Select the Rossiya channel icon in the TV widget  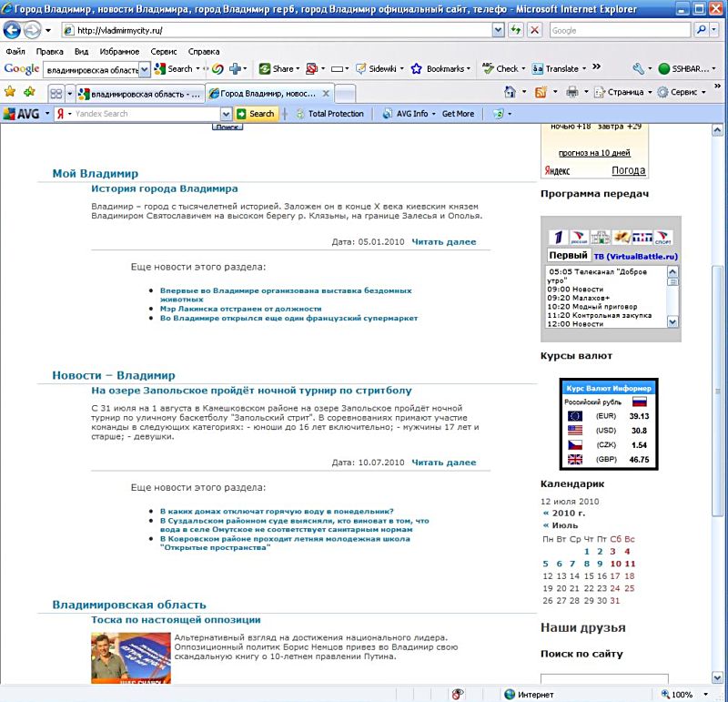pyautogui.click(x=579, y=238)
